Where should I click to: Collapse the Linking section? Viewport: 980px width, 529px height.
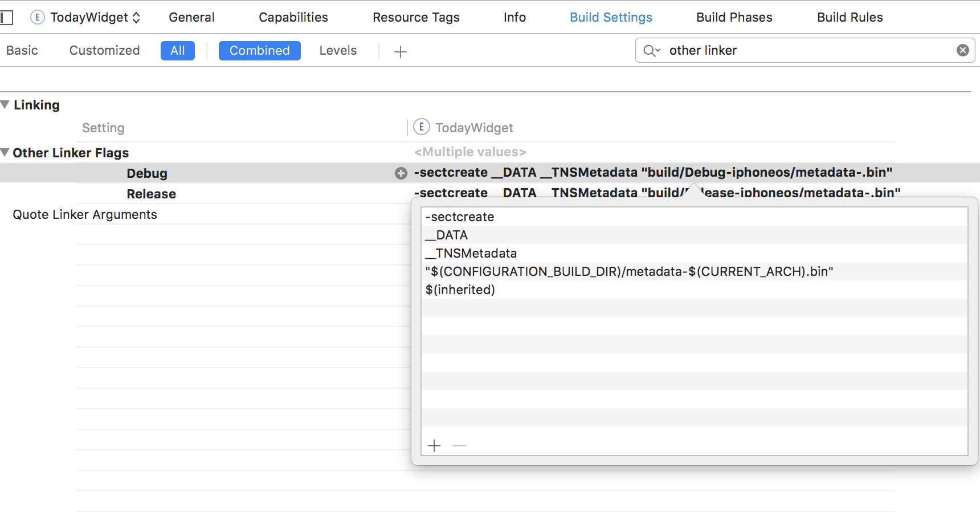(x=5, y=105)
